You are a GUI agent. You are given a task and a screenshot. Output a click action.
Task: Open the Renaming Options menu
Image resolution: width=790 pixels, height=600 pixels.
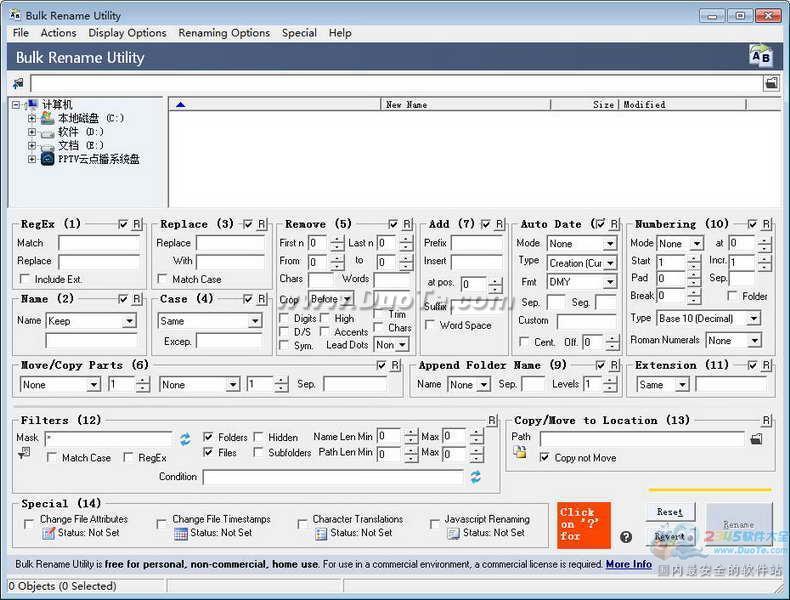click(x=224, y=33)
